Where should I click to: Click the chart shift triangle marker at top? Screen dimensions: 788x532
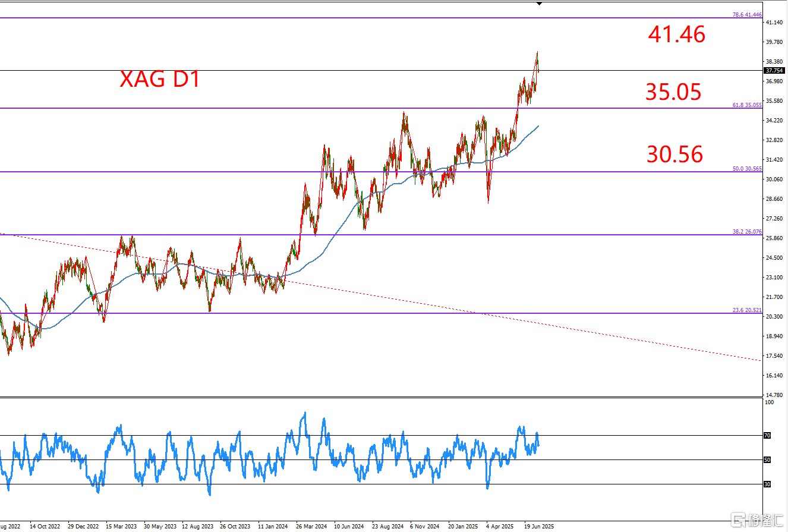(539, 4)
